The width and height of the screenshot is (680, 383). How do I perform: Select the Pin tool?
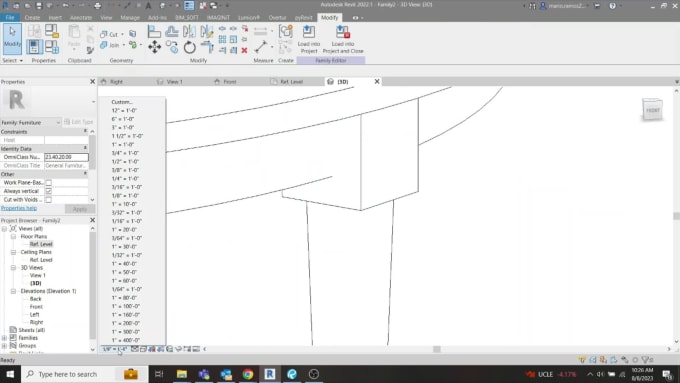pyautogui.click(x=244, y=39)
